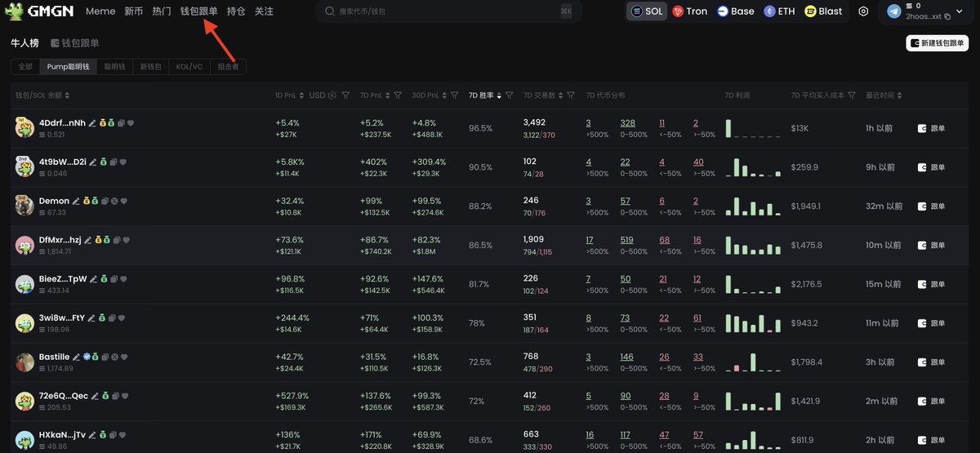This screenshot has width=980, height=453.
Task: Click the 30D PnL filter funnel icon
Action: tap(455, 95)
